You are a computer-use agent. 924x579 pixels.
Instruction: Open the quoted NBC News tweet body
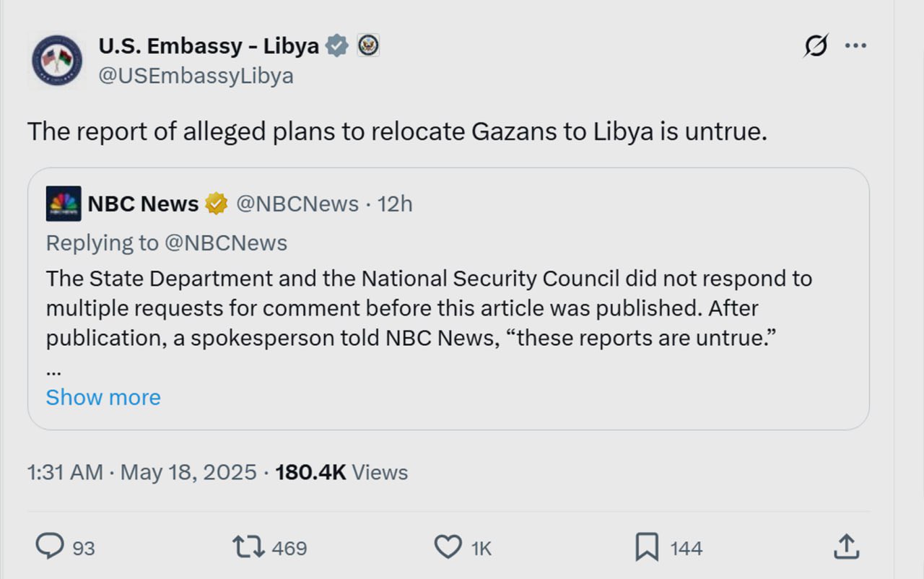[429, 308]
